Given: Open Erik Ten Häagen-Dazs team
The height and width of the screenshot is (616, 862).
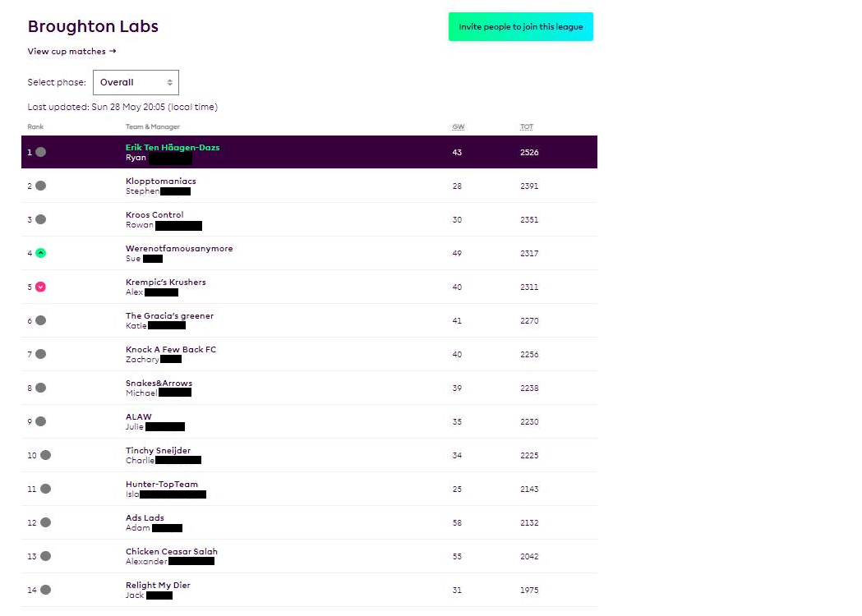Looking at the screenshot, I should pyautogui.click(x=173, y=148).
